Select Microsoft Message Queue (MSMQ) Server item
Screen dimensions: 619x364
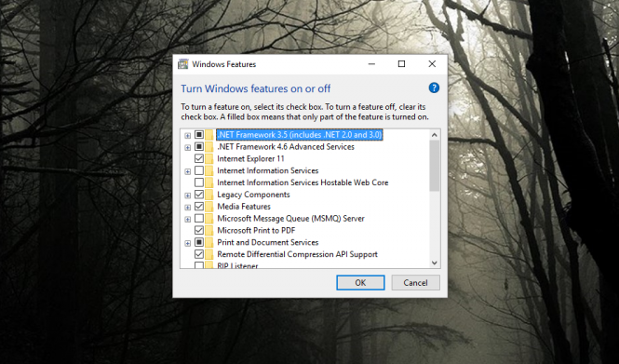(291, 219)
